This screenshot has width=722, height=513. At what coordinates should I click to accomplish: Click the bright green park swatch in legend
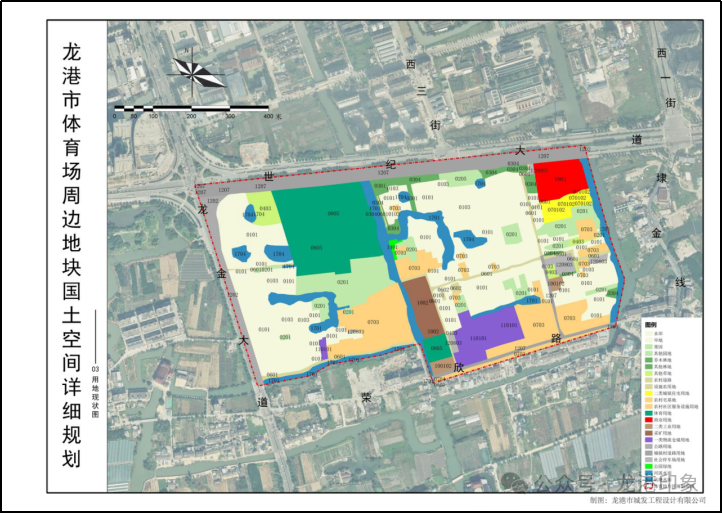tap(649, 466)
